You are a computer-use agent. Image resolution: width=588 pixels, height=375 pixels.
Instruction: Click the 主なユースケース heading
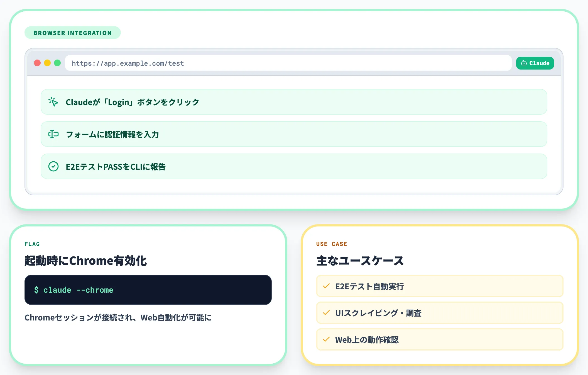(x=360, y=261)
